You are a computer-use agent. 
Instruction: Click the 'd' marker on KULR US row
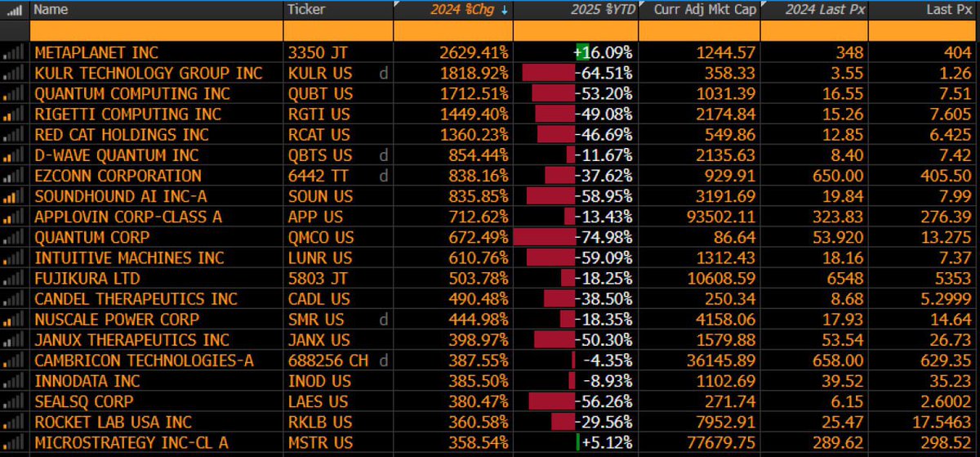tap(383, 73)
